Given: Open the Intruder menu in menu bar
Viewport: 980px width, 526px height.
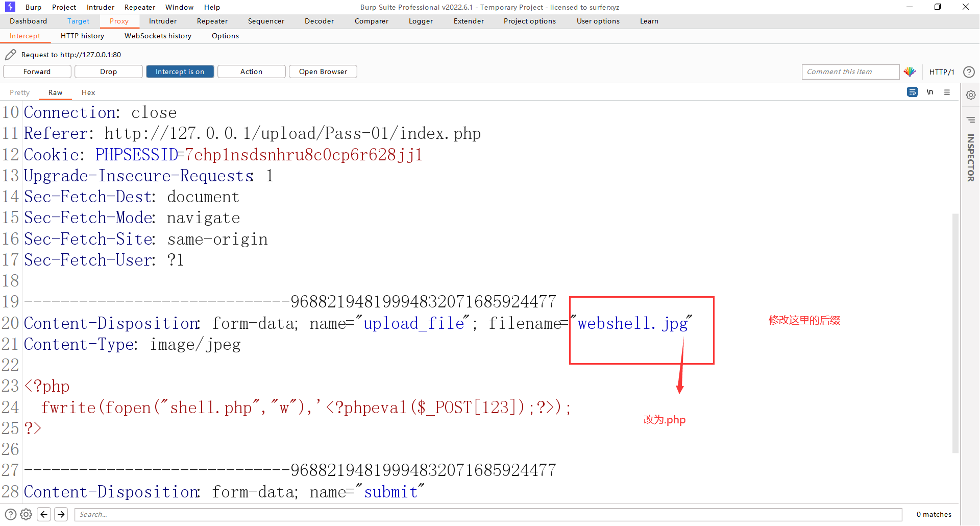Looking at the screenshot, I should point(101,7).
